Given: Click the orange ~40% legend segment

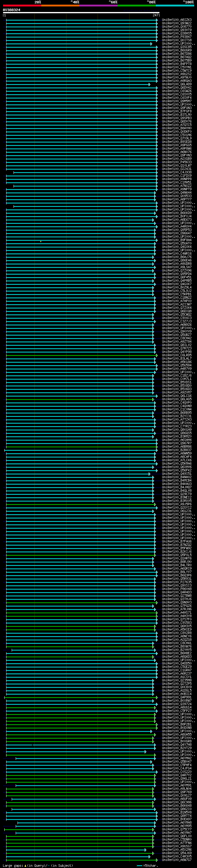Looking at the screenshot, I should click(60, 6).
